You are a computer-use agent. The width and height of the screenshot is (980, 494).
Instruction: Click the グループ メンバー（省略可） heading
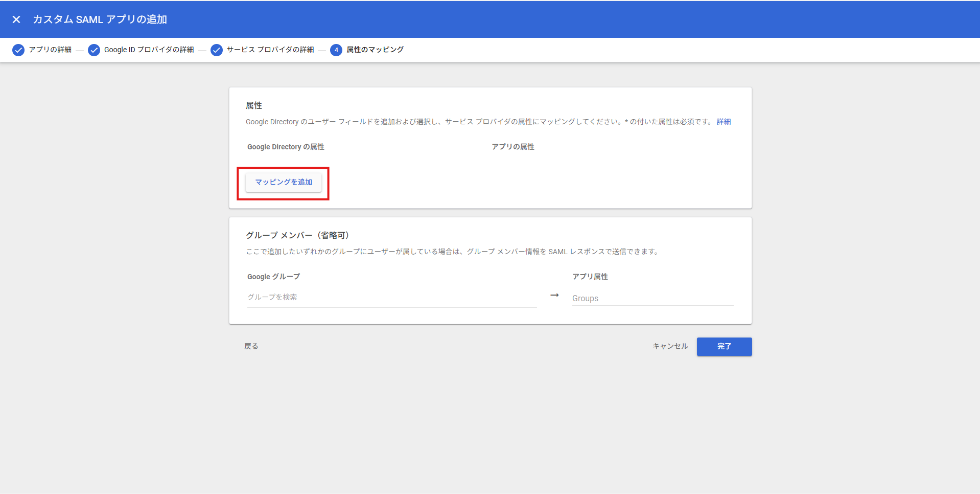297,235
